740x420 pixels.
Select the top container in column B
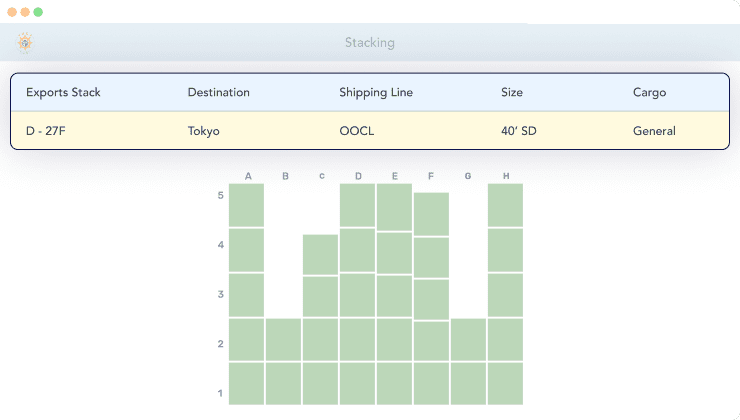click(x=284, y=340)
